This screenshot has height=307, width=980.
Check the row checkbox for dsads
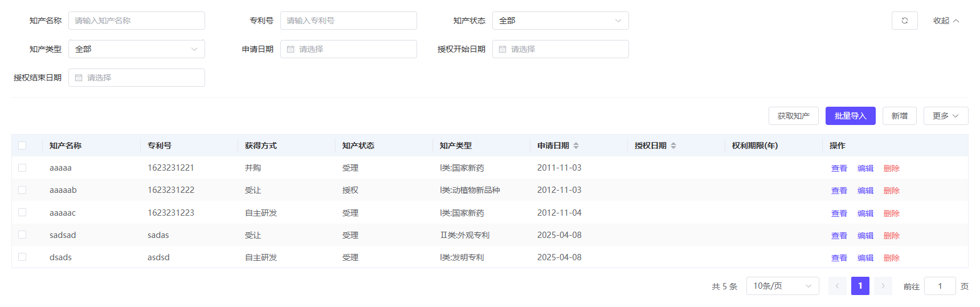click(22, 257)
